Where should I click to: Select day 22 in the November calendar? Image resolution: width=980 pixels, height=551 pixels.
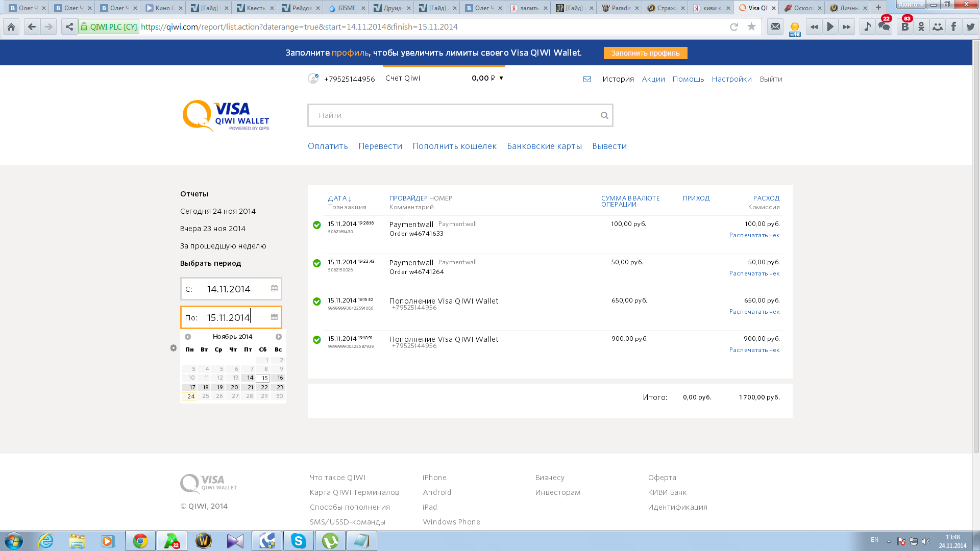[264, 387]
